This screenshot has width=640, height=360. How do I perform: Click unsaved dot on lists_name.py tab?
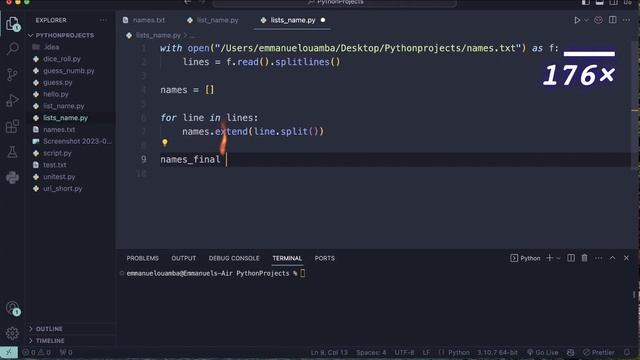click(323, 20)
